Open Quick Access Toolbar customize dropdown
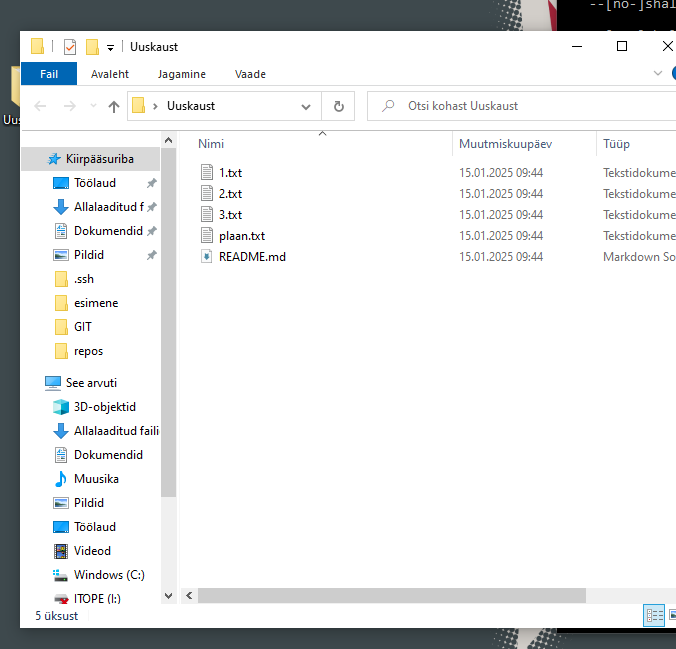Viewport: 676px width, 649px height. coord(110,48)
